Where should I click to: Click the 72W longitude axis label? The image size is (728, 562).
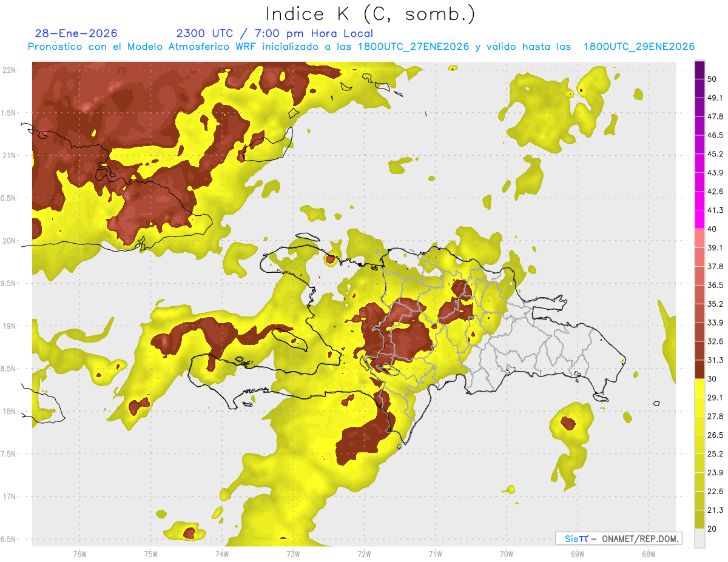pos(365,554)
